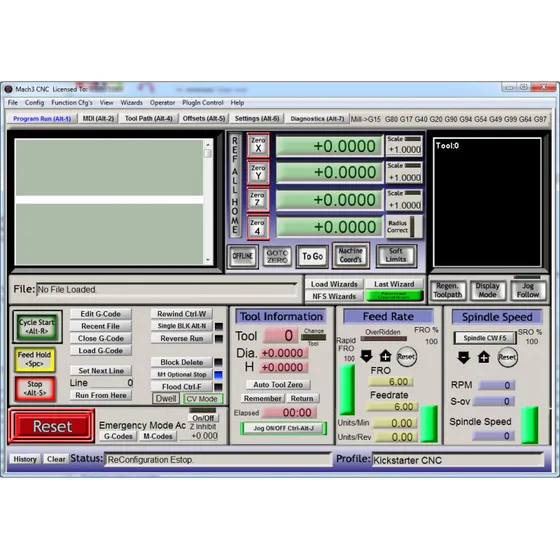Toggle Machine Coord's display
Screen dimensions: 560x560
[x=350, y=255]
